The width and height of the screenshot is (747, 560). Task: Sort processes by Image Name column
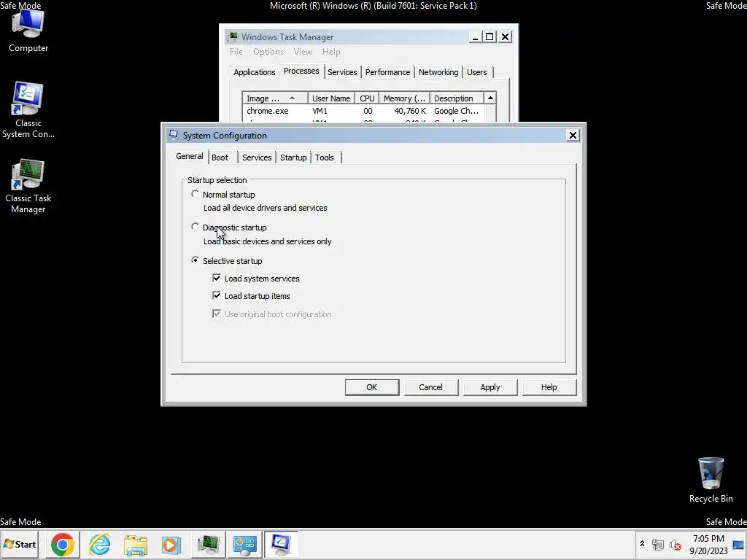click(x=275, y=98)
